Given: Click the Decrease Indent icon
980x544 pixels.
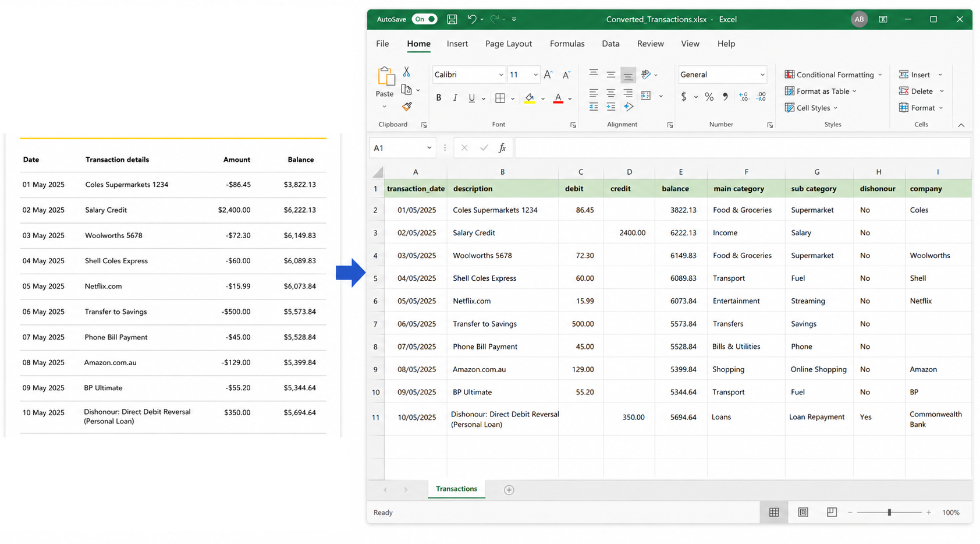Looking at the screenshot, I should click(x=594, y=107).
